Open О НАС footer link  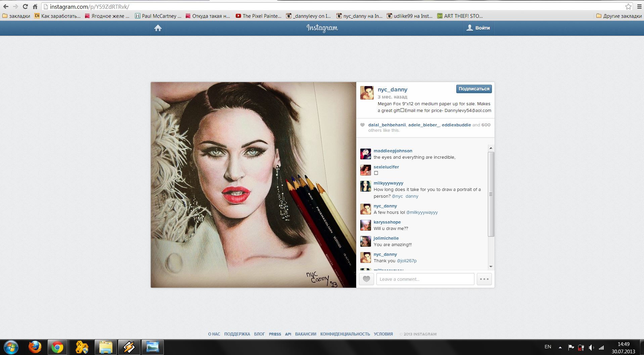point(214,334)
